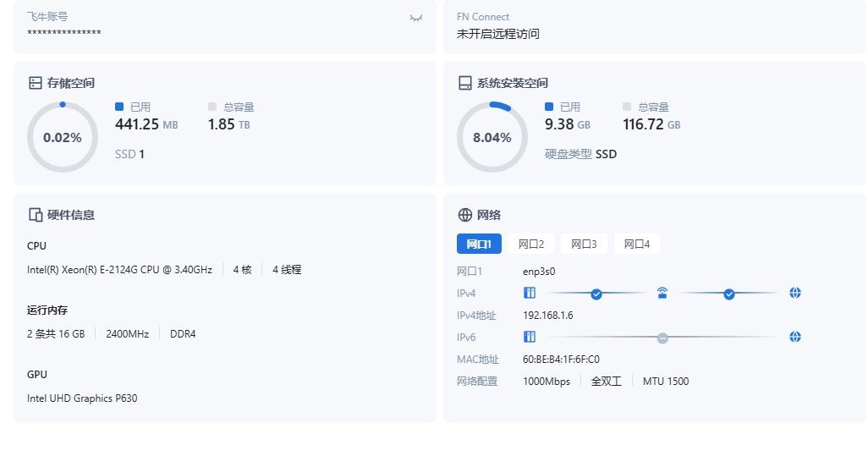Click the GPU section label
The height and width of the screenshot is (456, 868).
pos(37,374)
